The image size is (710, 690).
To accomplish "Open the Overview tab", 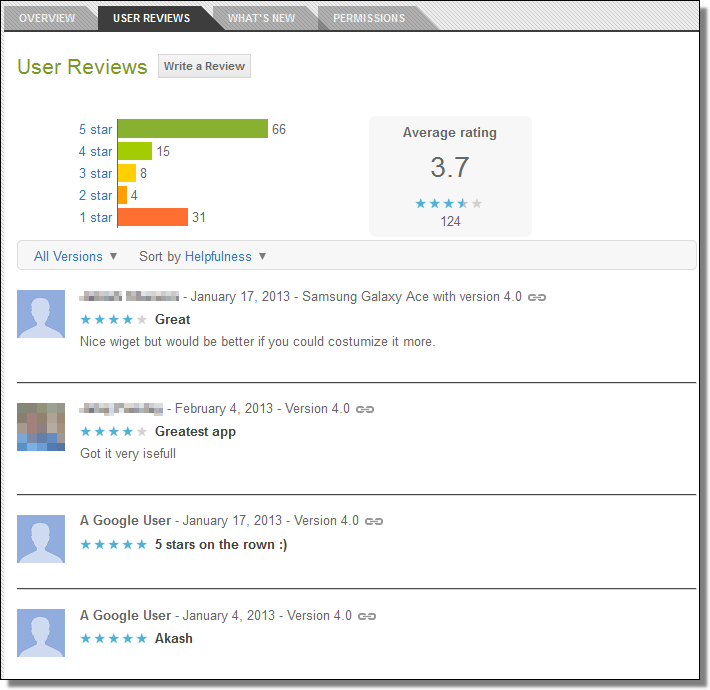I will 47,18.
